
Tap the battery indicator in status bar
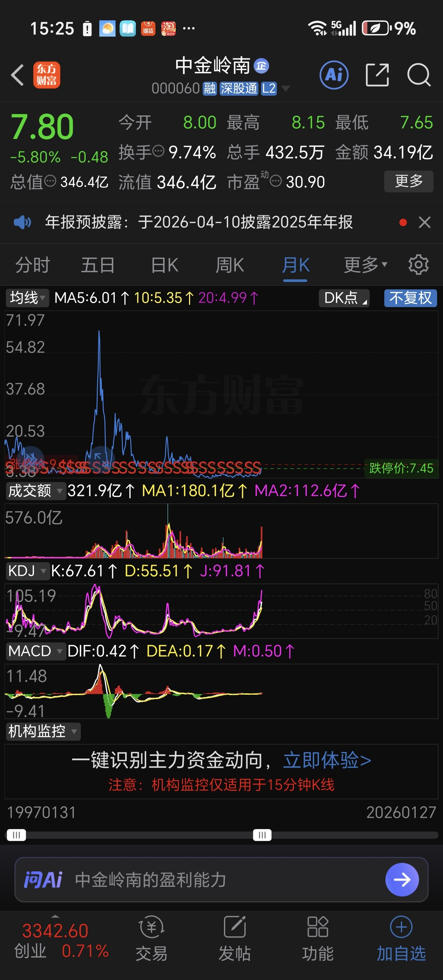[376, 28]
